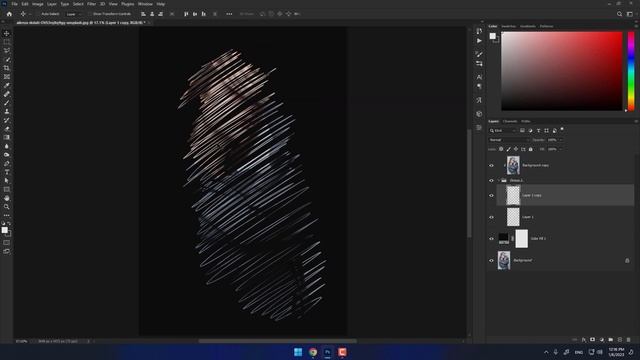Switch to the Channels tab

[510, 121]
